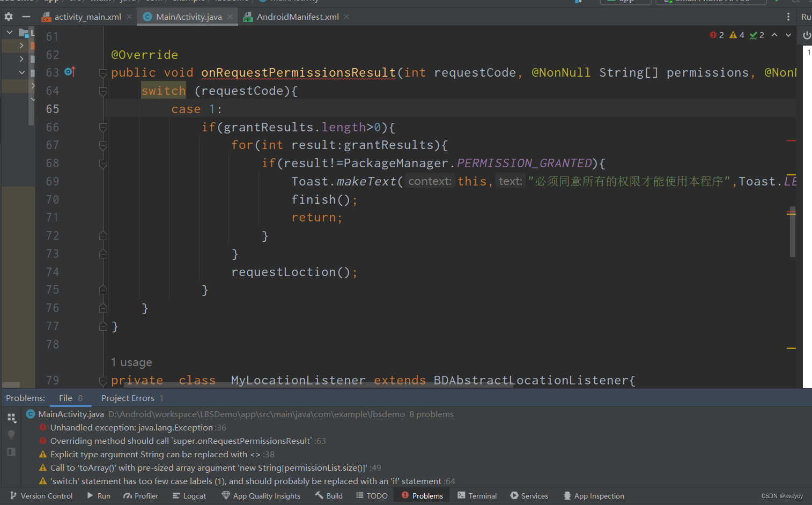Collapse the onRequestPermissionsResult method fold
Viewport: 812px width, 505px height.
click(103, 72)
